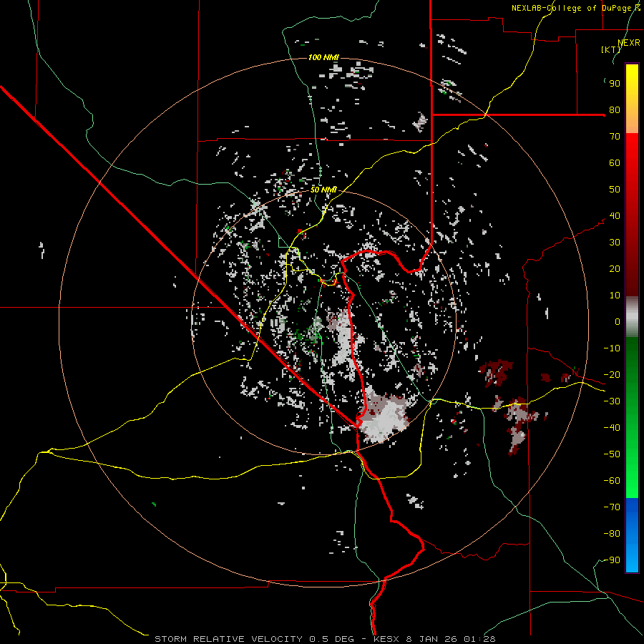This screenshot has width=644, height=644.
Task: Select the -40 scale value
Action: tap(612, 428)
